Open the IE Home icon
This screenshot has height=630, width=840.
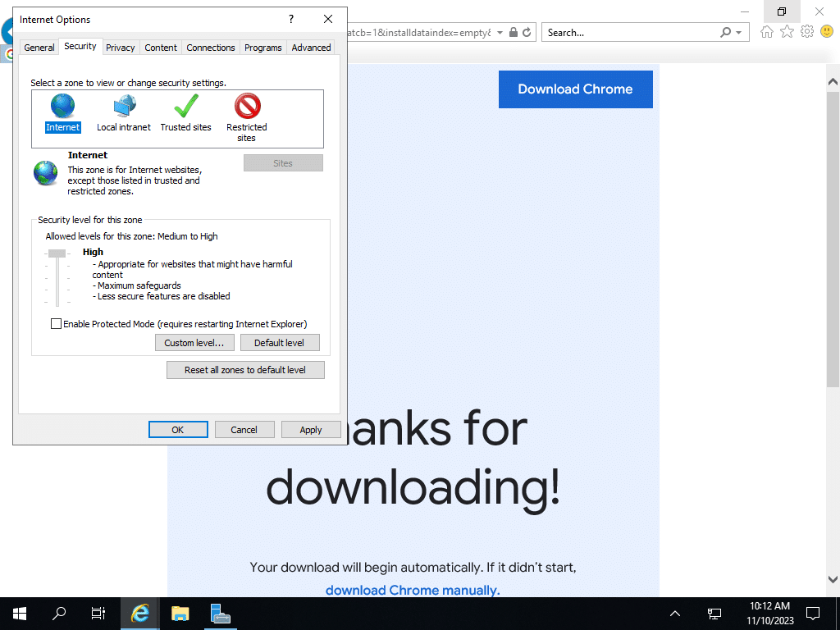point(767,32)
